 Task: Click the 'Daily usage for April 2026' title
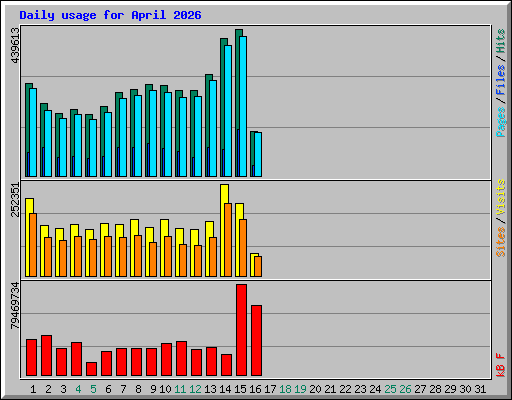coord(110,15)
